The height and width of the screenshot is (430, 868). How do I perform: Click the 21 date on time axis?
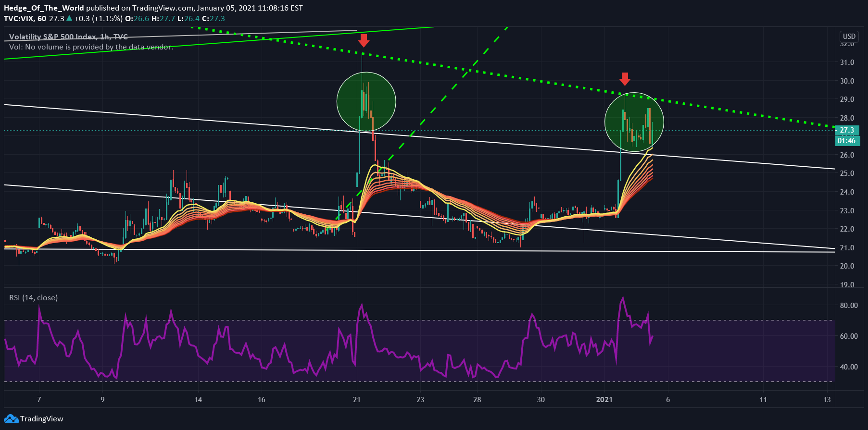point(357,400)
